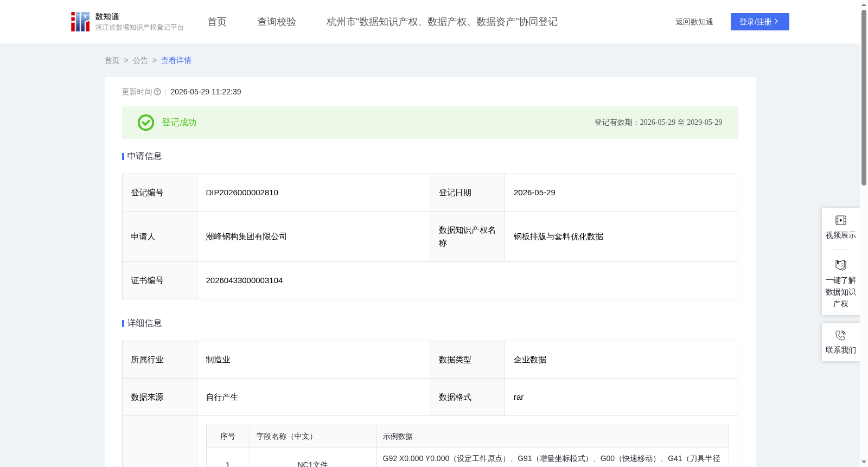This screenshot has width=868, height=467.
Task: Go to 公告 in breadcrumb
Action: [x=141, y=61]
